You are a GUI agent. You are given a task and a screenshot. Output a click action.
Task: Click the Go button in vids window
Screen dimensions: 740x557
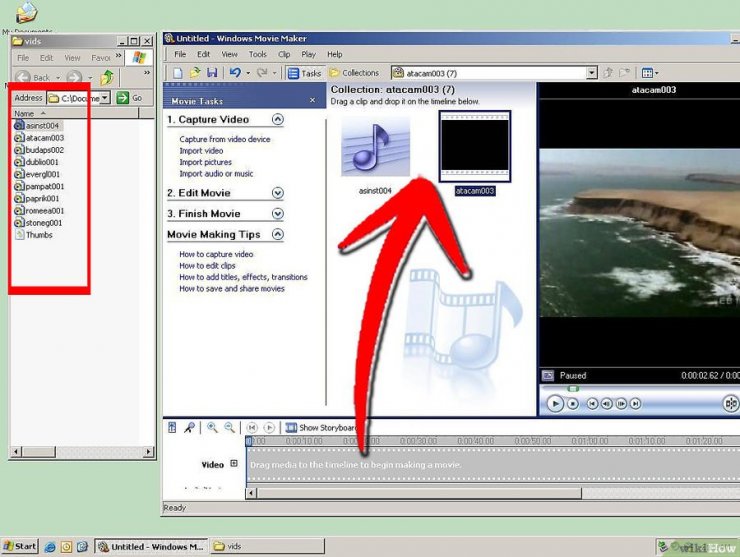point(129,98)
